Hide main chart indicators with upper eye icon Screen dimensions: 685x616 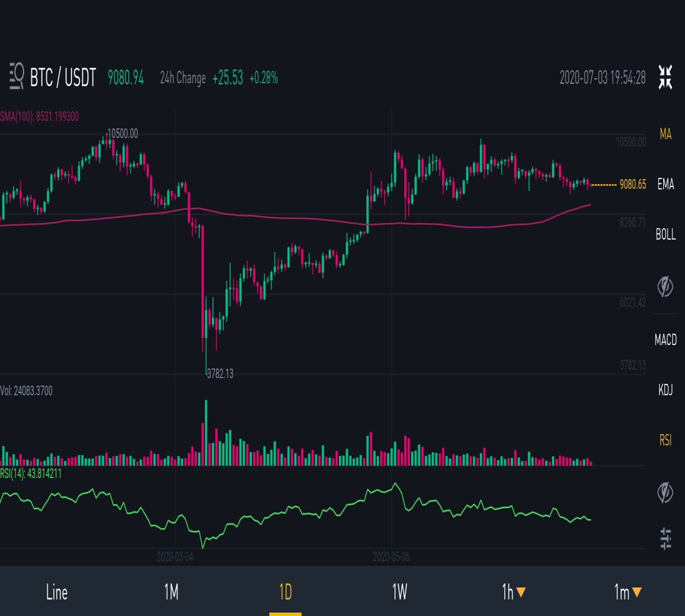(x=665, y=286)
